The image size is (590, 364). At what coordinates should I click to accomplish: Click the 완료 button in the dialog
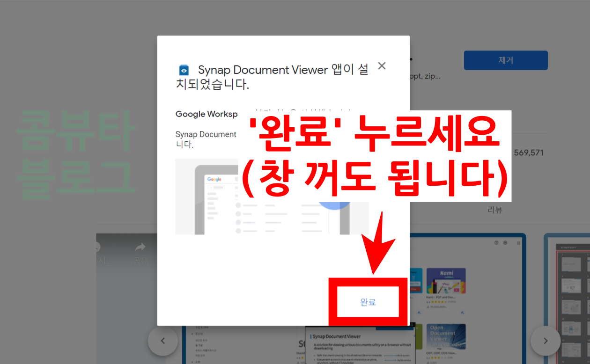pyautogui.click(x=368, y=302)
